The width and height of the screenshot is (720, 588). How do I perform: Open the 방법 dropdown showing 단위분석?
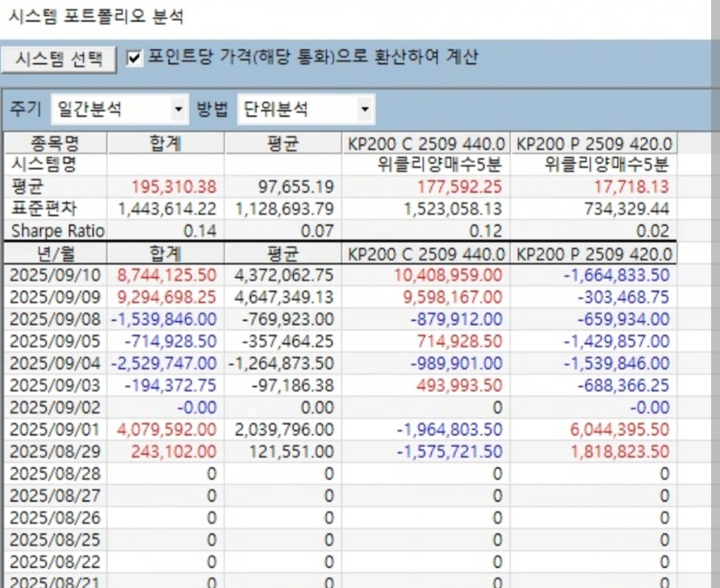coord(306,109)
